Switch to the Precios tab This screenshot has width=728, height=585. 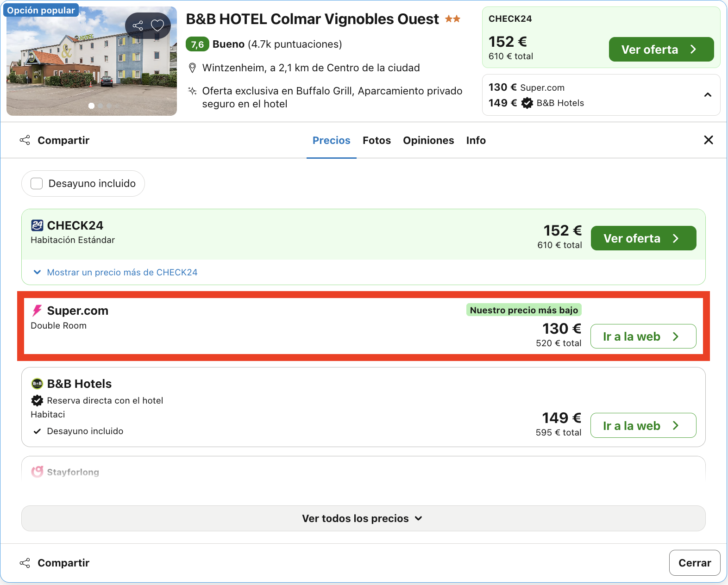(x=332, y=140)
